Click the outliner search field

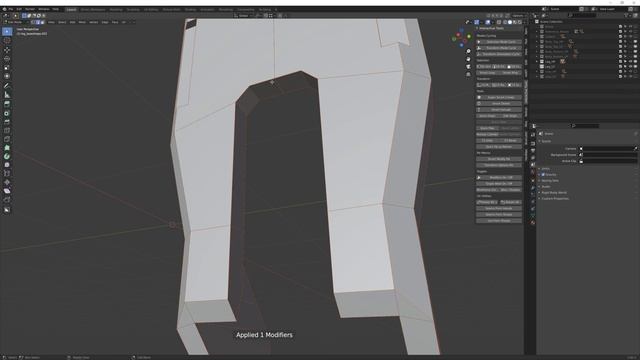coord(583,16)
